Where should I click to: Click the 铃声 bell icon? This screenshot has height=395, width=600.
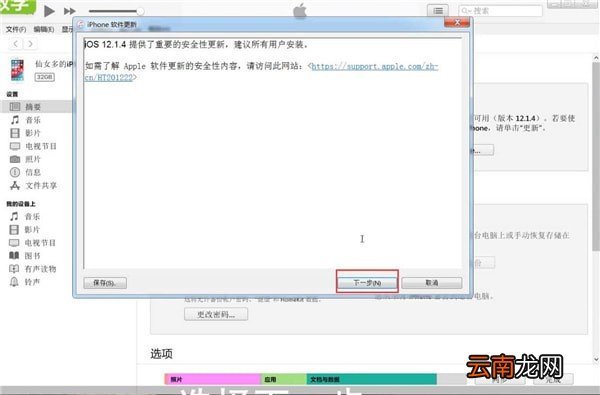(x=14, y=282)
